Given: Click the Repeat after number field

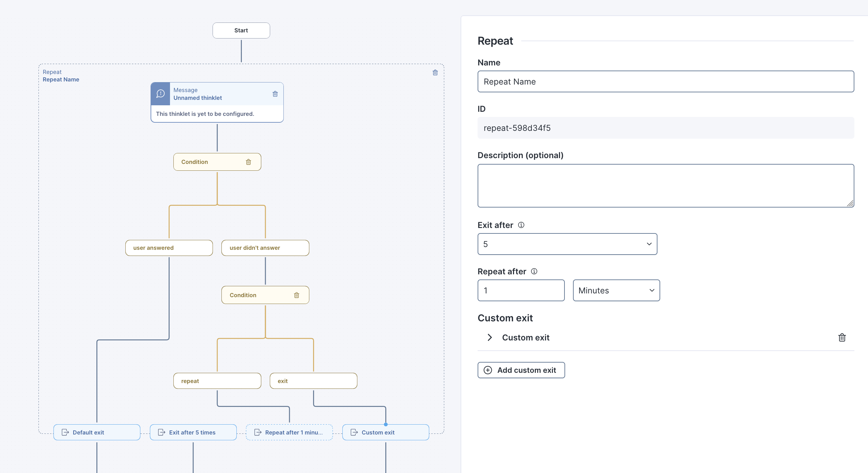Looking at the screenshot, I should [x=521, y=290].
